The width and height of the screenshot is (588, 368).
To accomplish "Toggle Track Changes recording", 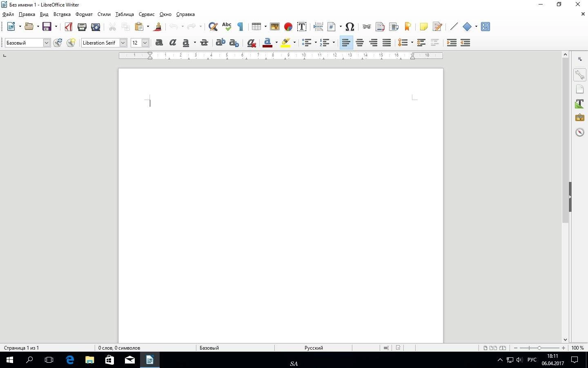I will click(437, 27).
